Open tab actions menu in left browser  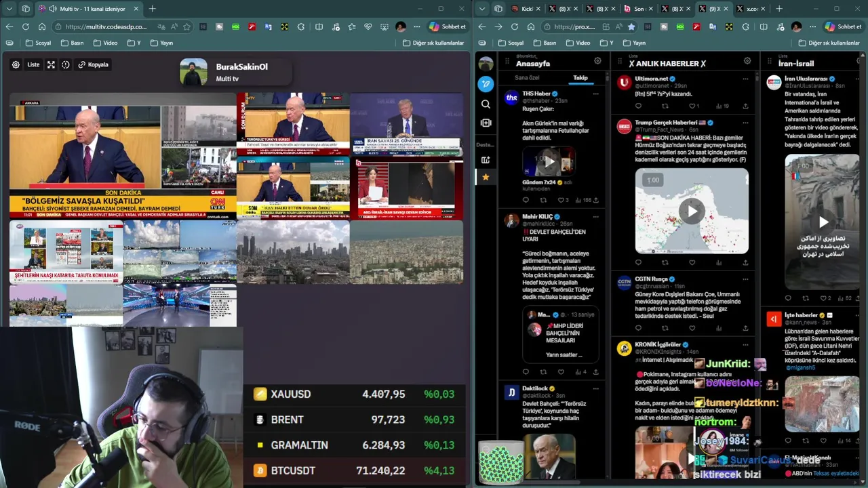coord(9,9)
